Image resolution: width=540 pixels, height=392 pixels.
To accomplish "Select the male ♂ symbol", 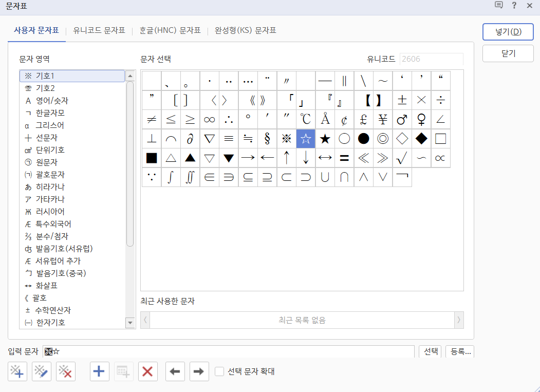I will coord(402,120).
